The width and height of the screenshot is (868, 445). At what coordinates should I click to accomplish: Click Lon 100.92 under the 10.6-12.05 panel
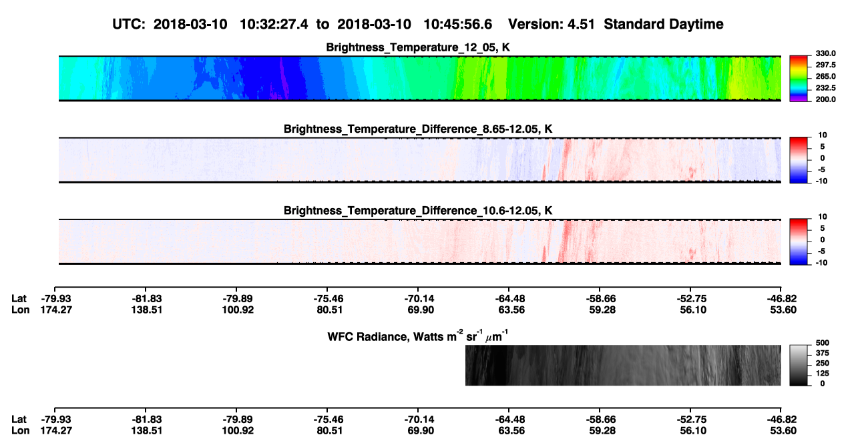237,310
